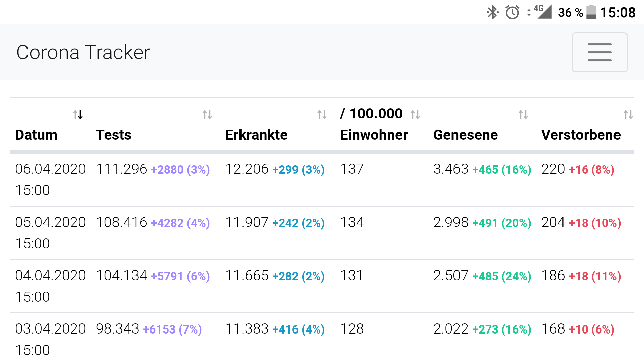644x362 pixels.
Task: Tap the 4G signal strength icon
Action: [543, 12]
